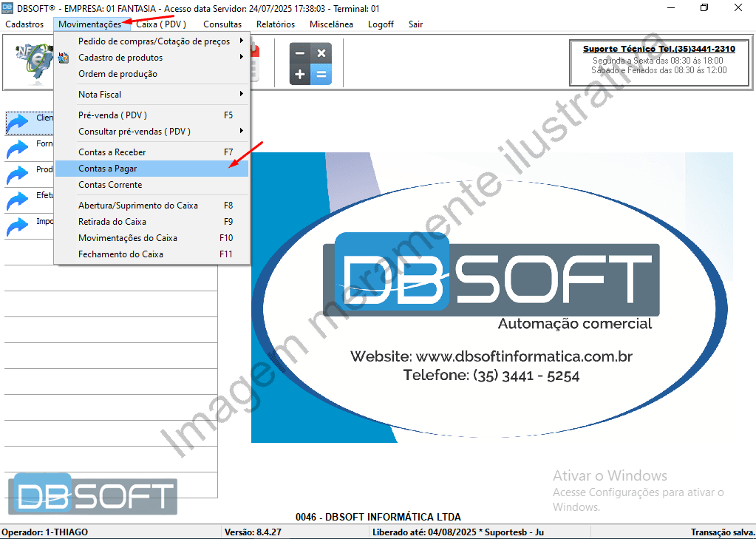Choose Contas a Receber menu entry
The height and width of the screenshot is (539, 756).
[x=112, y=152]
